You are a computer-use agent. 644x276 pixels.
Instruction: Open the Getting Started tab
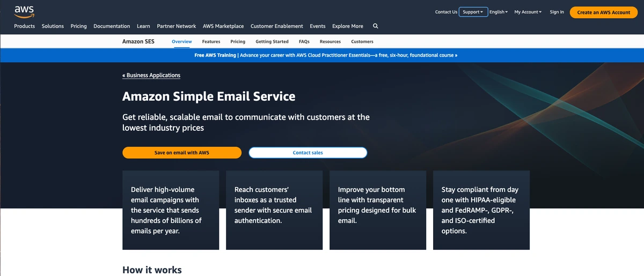[272, 41]
